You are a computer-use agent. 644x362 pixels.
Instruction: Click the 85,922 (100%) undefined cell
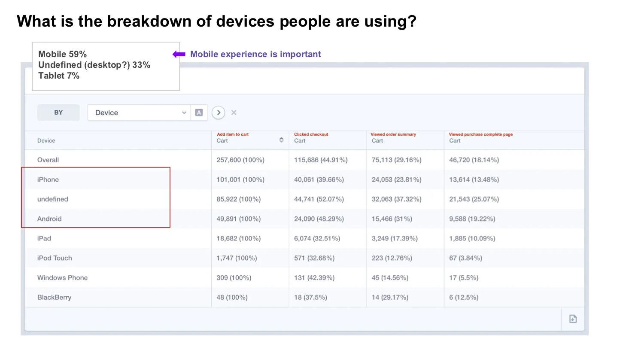tap(239, 199)
